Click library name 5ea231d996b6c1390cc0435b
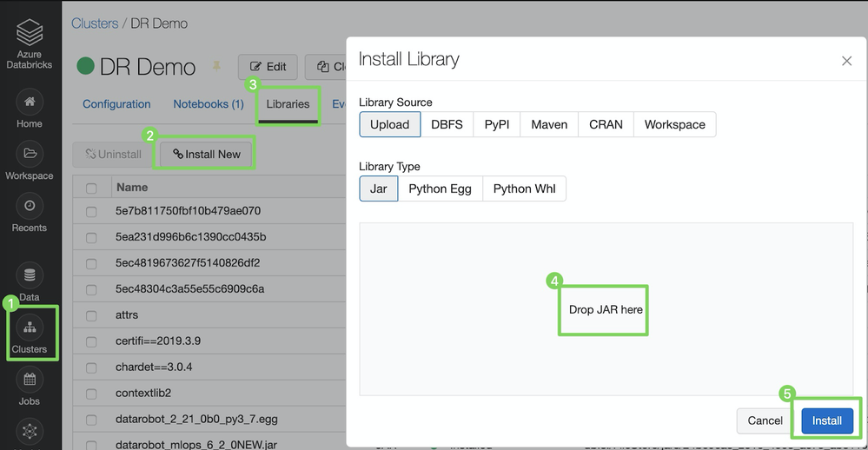Viewport: 868px width, 450px height. point(190,237)
